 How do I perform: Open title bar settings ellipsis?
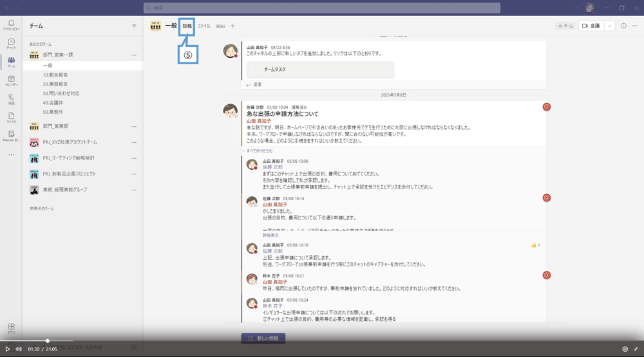pos(576,8)
